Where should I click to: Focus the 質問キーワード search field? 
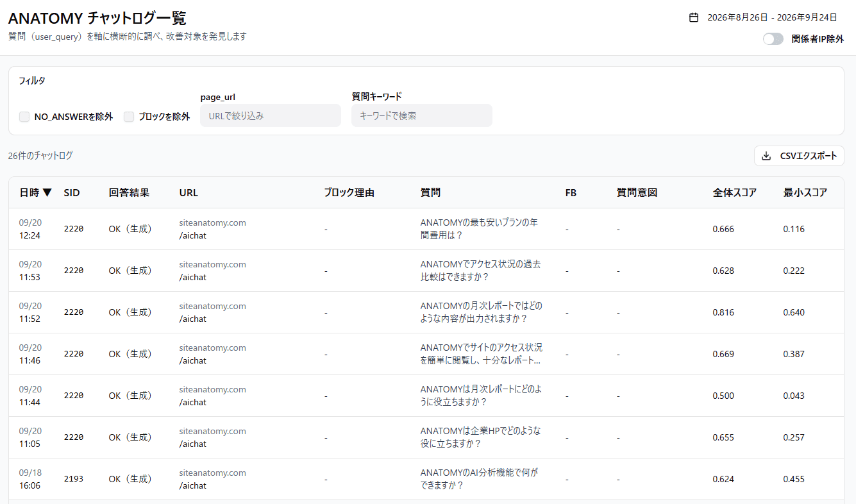pos(422,116)
